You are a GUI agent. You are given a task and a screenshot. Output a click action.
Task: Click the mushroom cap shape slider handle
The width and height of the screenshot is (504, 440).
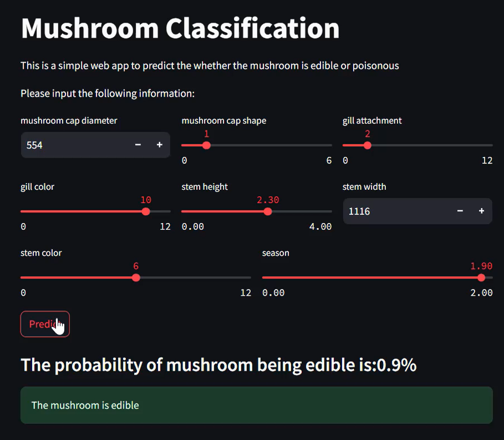click(206, 145)
